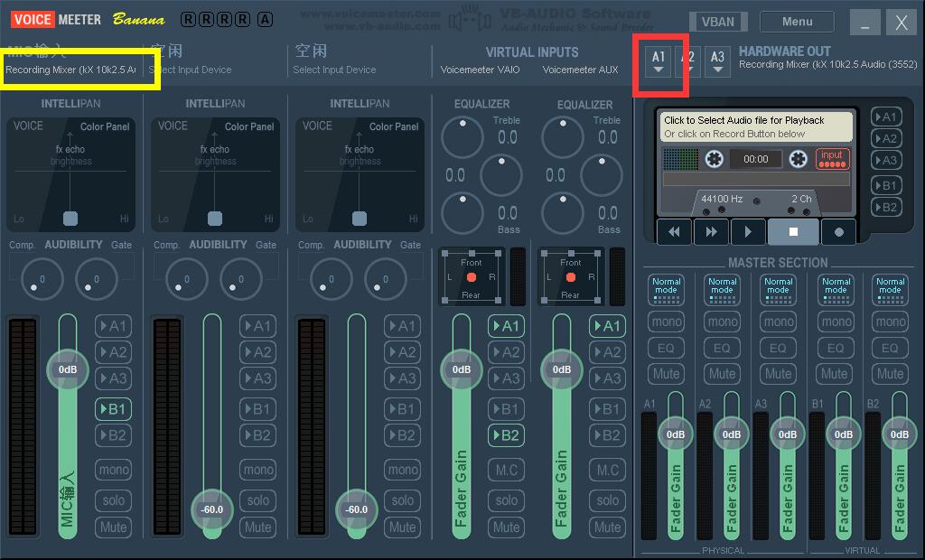Route cassette playback to A2
The height and width of the screenshot is (560, 925).
tap(886, 139)
